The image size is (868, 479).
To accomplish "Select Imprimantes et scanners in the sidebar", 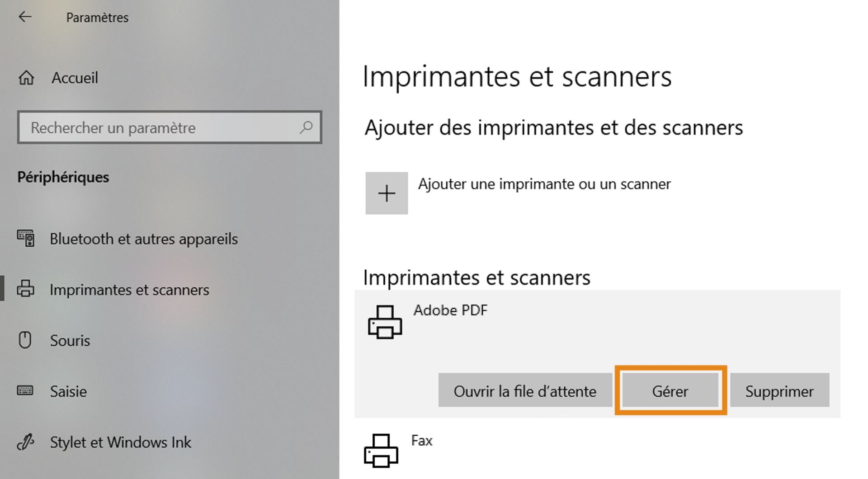I will (129, 290).
